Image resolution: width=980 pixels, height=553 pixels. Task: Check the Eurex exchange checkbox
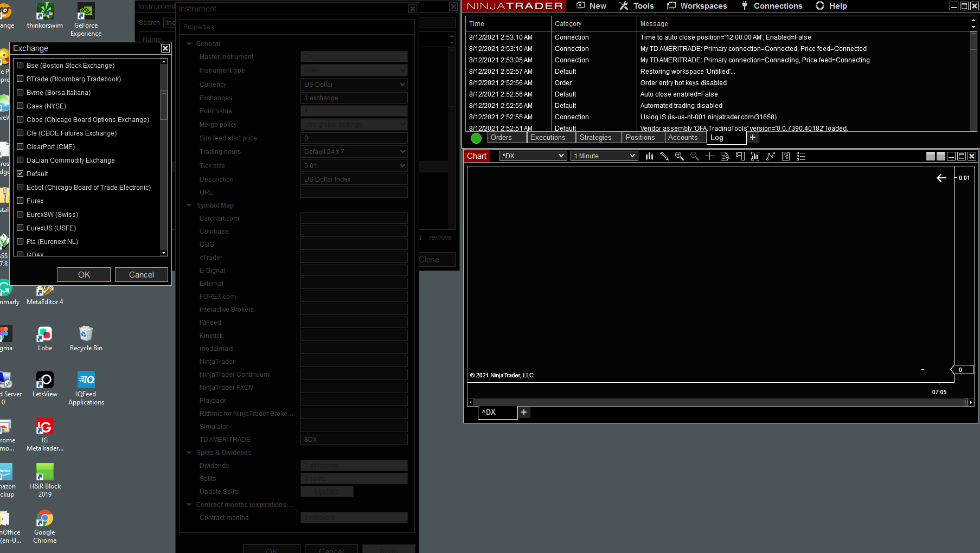[x=20, y=201]
